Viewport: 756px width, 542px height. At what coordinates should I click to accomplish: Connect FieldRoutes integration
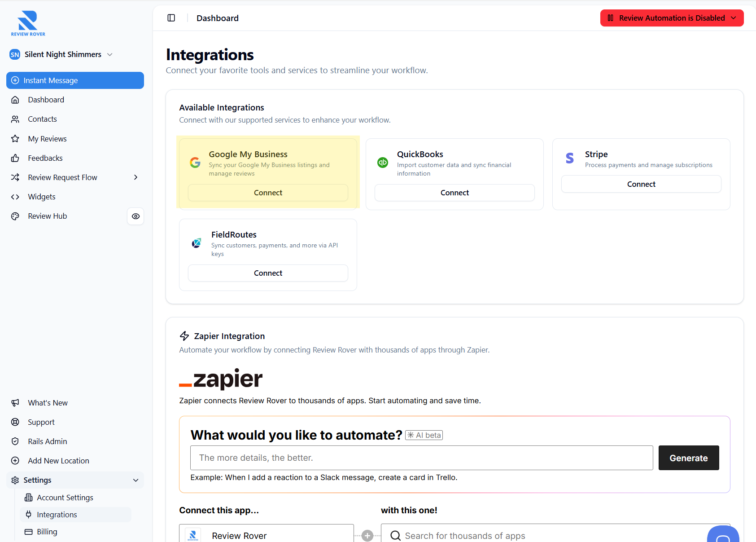tap(268, 273)
